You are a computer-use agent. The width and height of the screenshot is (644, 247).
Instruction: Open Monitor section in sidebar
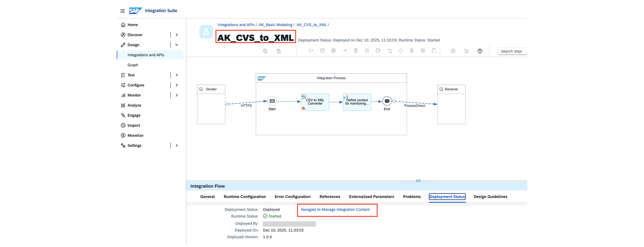coord(134,95)
